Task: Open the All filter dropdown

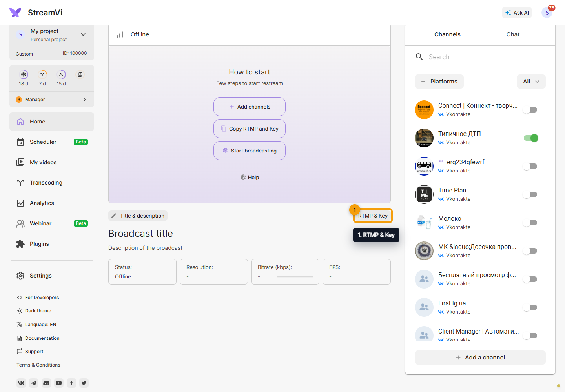Action: pyautogui.click(x=531, y=82)
